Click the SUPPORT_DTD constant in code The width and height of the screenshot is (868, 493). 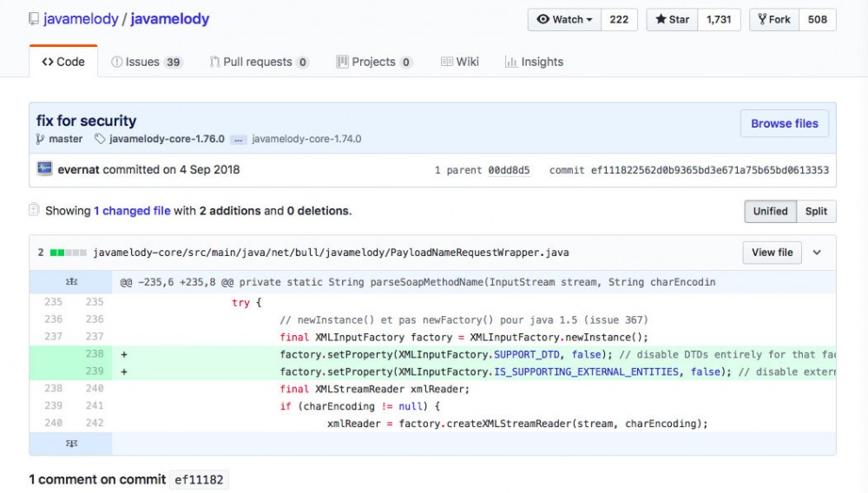(x=527, y=355)
